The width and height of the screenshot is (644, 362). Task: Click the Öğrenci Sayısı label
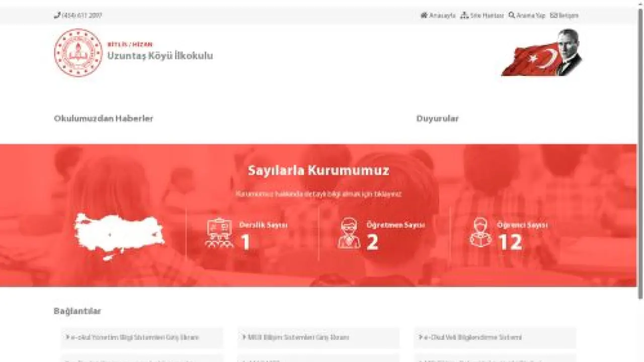(522, 225)
